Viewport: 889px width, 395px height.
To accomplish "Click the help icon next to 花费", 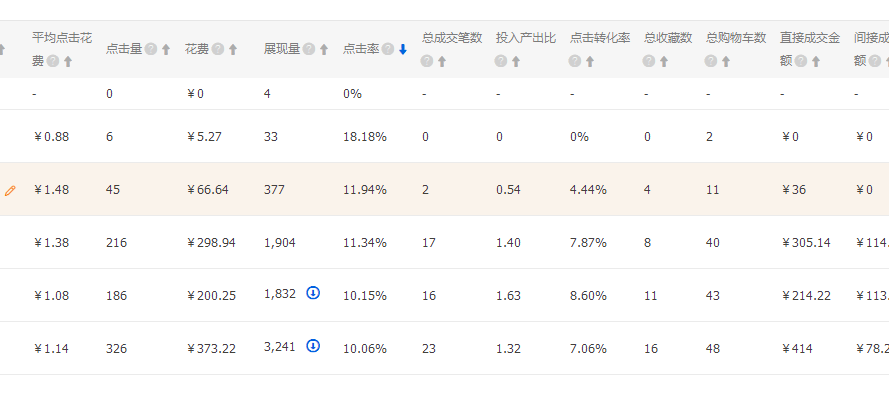I will (x=218, y=49).
